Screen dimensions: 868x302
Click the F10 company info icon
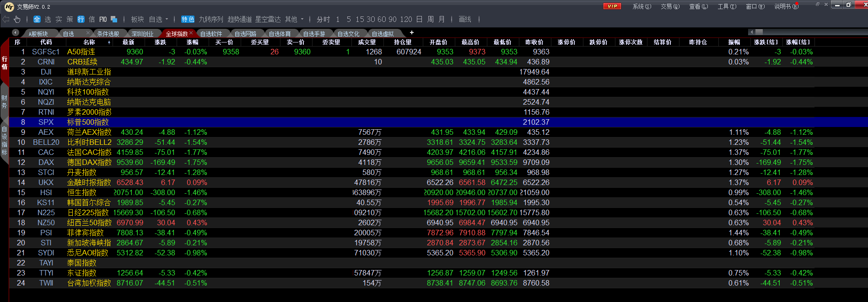tap(103, 19)
